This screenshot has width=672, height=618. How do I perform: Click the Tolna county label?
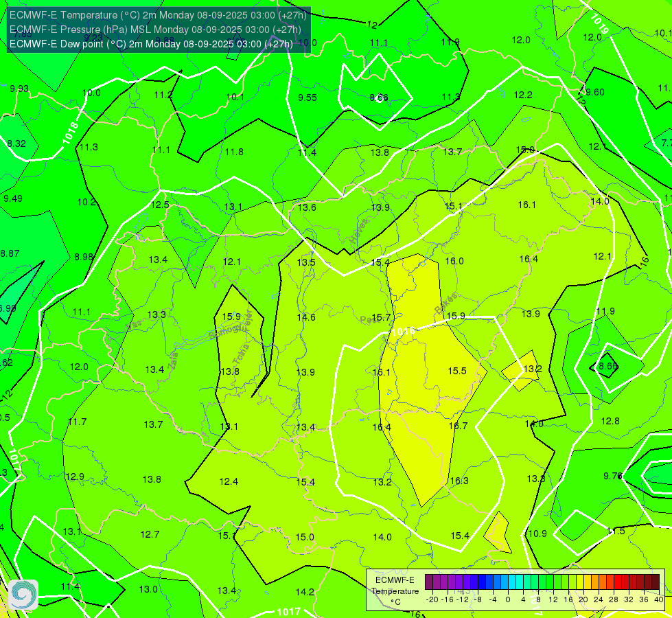tap(241, 354)
